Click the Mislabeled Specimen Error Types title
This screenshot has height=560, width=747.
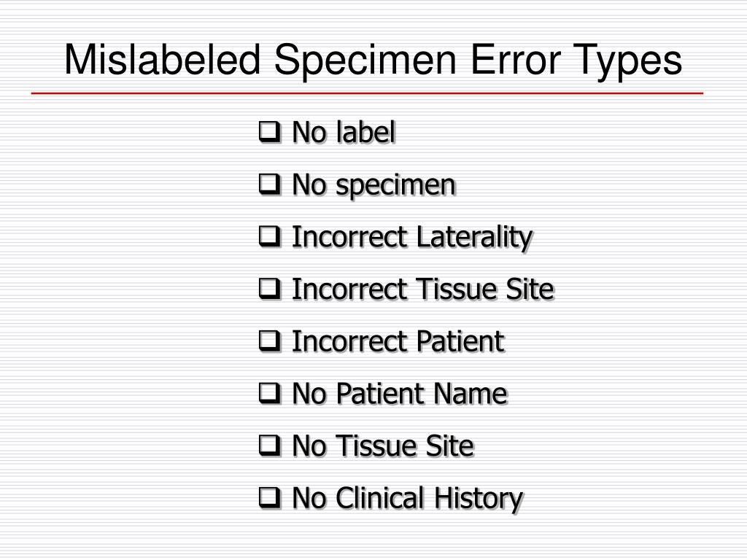pos(373,61)
